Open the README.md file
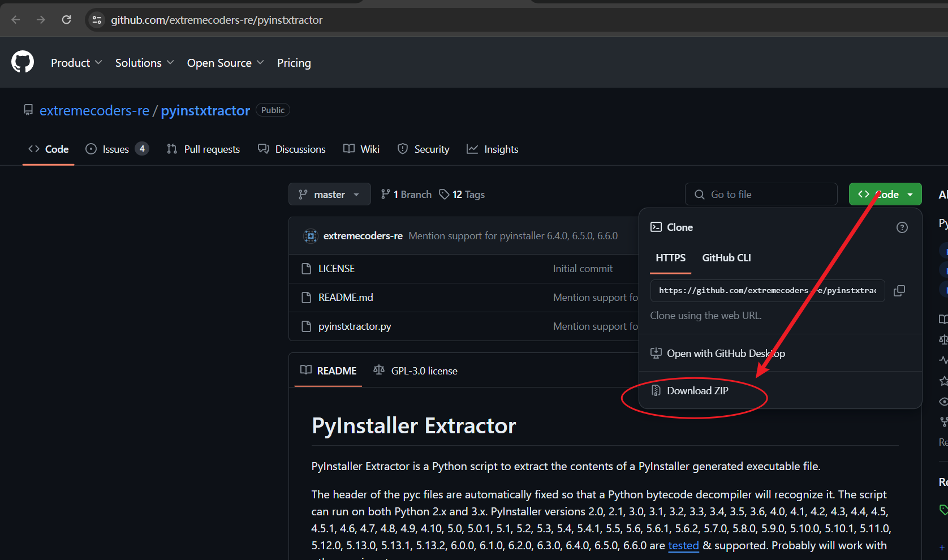The image size is (948, 560). coord(346,298)
